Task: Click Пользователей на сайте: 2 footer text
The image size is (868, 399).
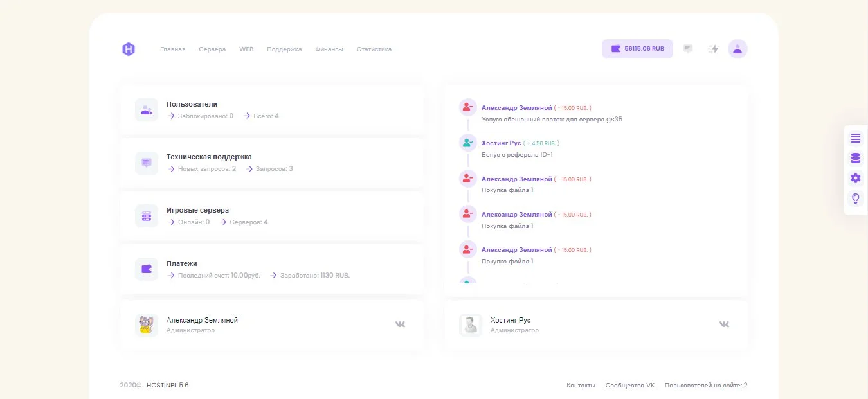Action: tap(706, 386)
